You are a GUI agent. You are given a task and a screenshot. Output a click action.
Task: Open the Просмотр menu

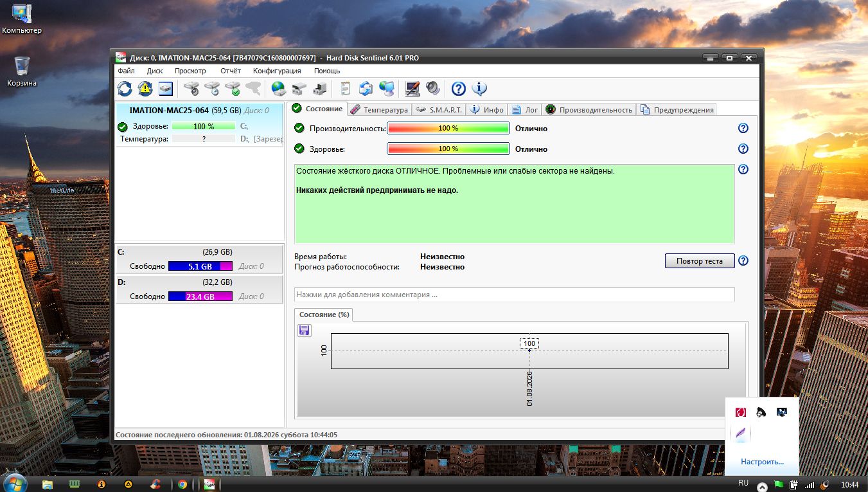tap(190, 71)
